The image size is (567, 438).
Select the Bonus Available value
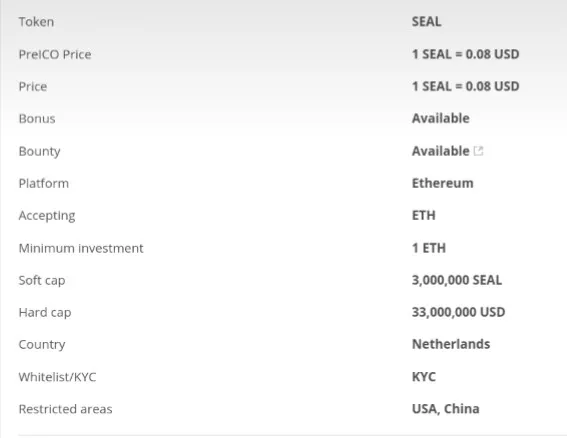pos(440,118)
